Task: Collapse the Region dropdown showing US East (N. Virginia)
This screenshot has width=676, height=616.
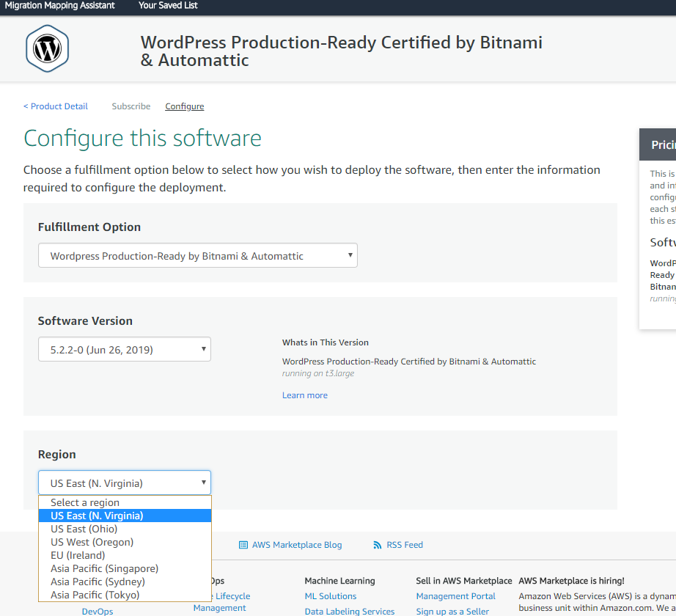Action: [125, 483]
